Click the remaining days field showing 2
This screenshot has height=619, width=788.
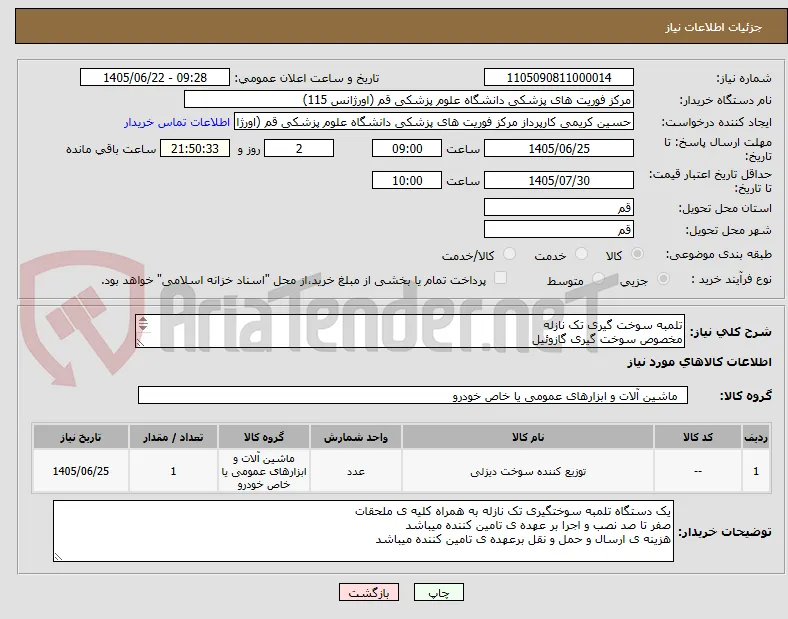[299, 148]
